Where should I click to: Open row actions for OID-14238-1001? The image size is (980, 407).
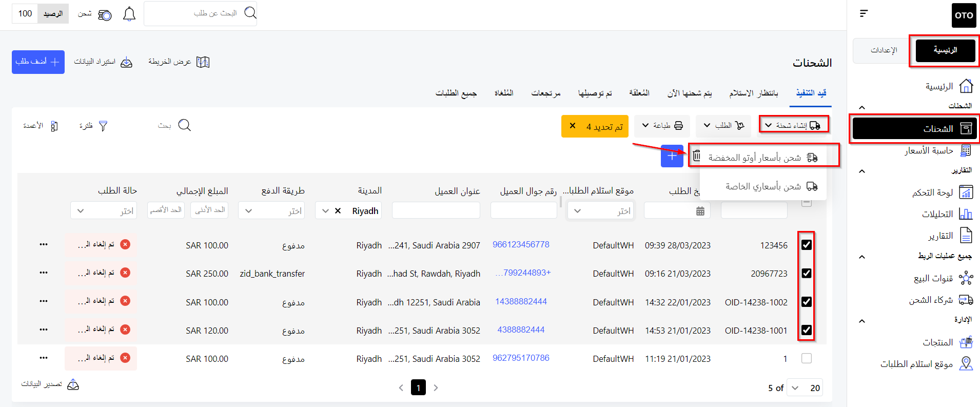44,330
